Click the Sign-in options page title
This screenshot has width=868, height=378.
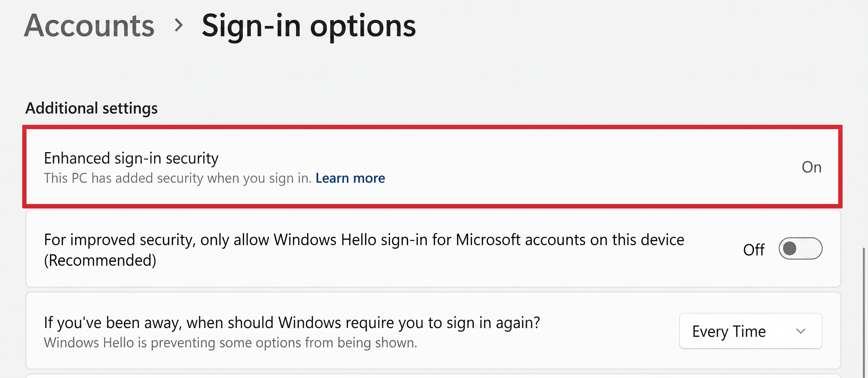tap(309, 27)
